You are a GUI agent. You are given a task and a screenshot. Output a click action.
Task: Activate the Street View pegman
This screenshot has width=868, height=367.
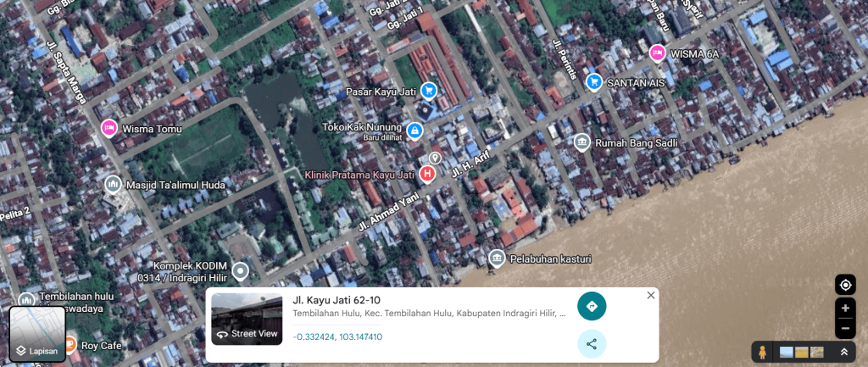pyautogui.click(x=763, y=352)
